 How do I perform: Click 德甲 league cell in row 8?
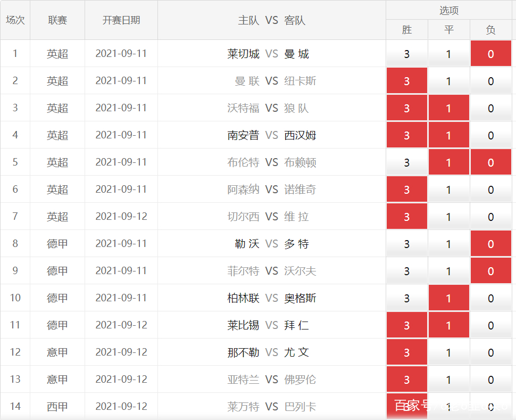pos(57,244)
